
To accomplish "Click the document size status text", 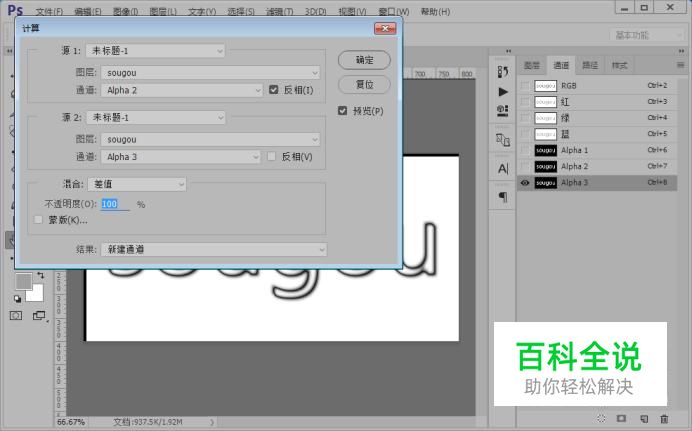I will (x=148, y=422).
